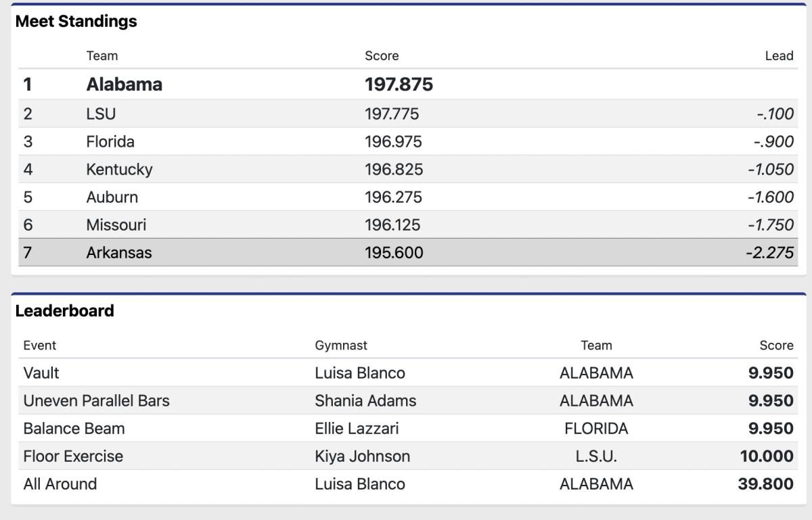The width and height of the screenshot is (812, 520).
Task: Click the Score column header in standings
Action: point(382,56)
